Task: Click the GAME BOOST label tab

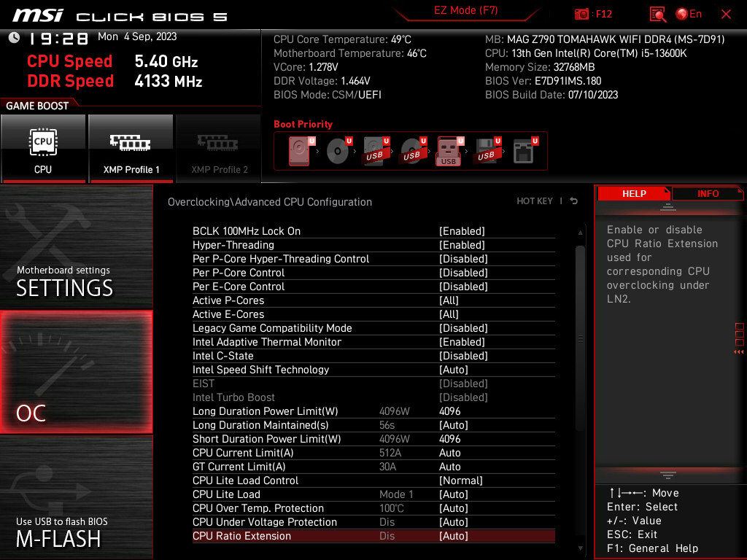Action: (x=37, y=106)
